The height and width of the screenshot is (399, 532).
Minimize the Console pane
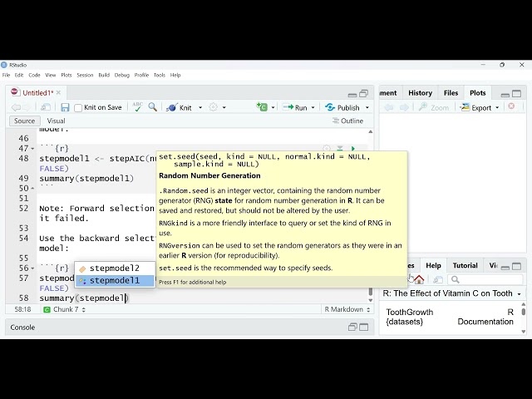pos(352,327)
